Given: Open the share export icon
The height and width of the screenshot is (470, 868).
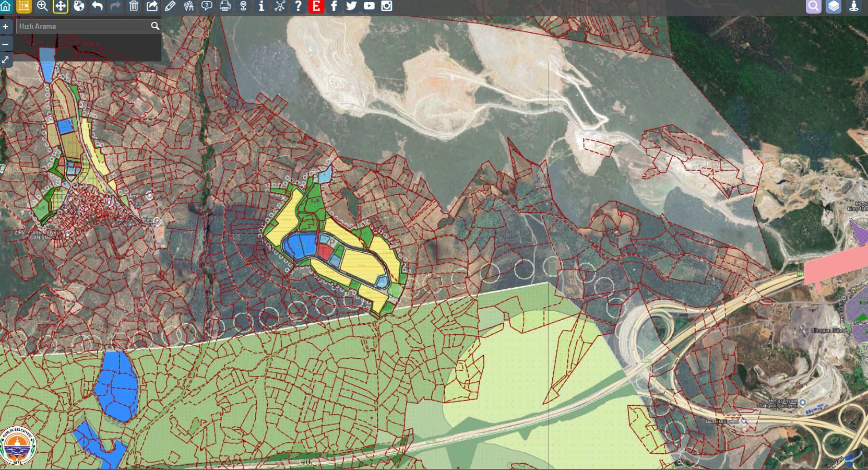Looking at the screenshot, I should (x=152, y=6).
